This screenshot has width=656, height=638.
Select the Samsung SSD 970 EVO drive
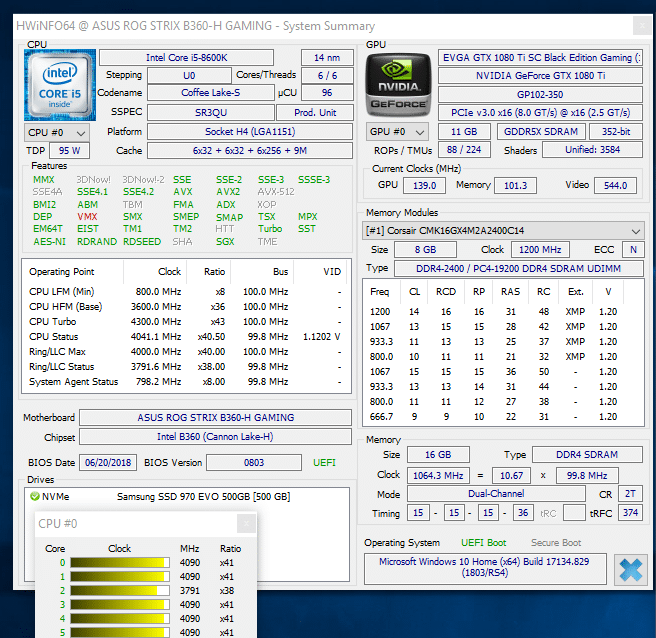pos(203,496)
